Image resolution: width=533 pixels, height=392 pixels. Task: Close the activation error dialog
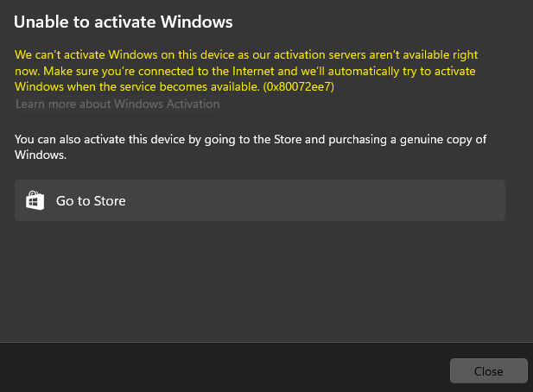(488, 371)
